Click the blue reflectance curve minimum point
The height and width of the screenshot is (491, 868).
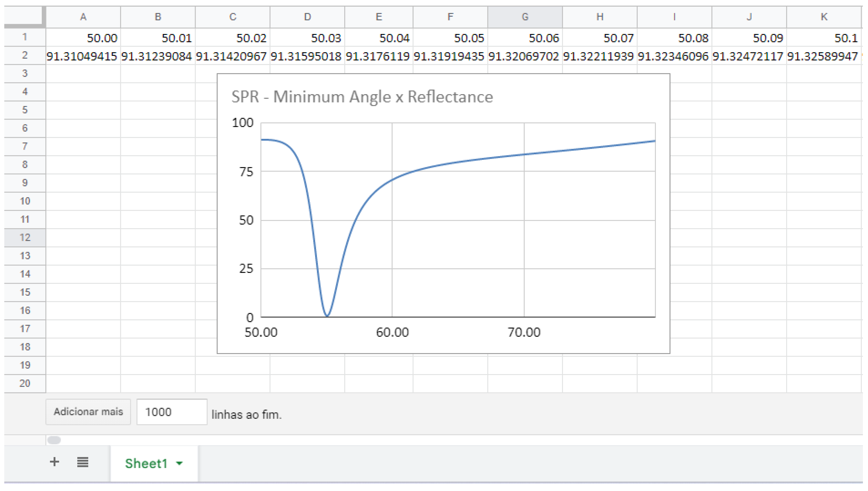(327, 316)
